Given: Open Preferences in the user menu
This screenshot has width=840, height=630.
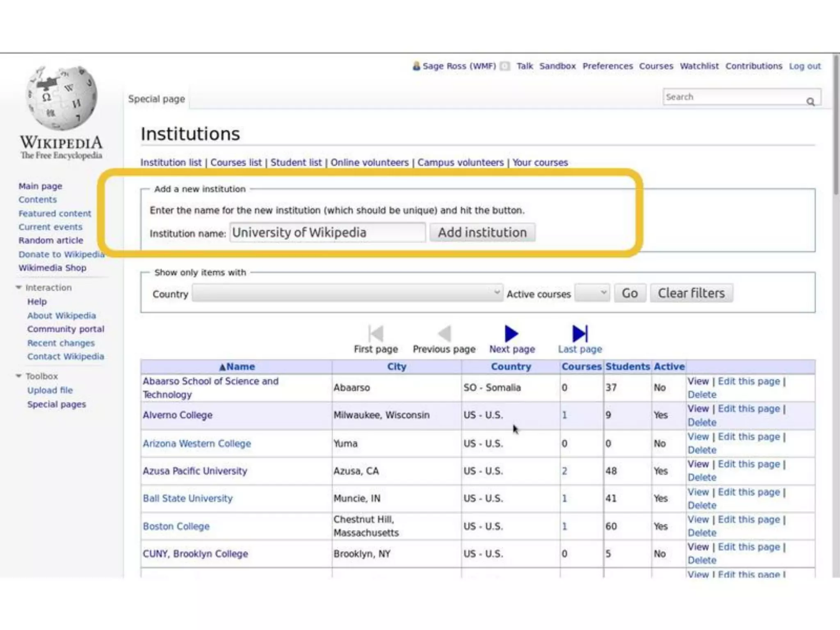Looking at the screenshot, I should tap(607, 66).
